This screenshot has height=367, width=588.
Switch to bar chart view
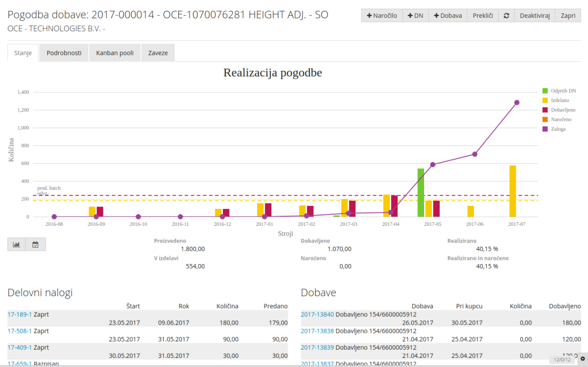pos(17,245)
